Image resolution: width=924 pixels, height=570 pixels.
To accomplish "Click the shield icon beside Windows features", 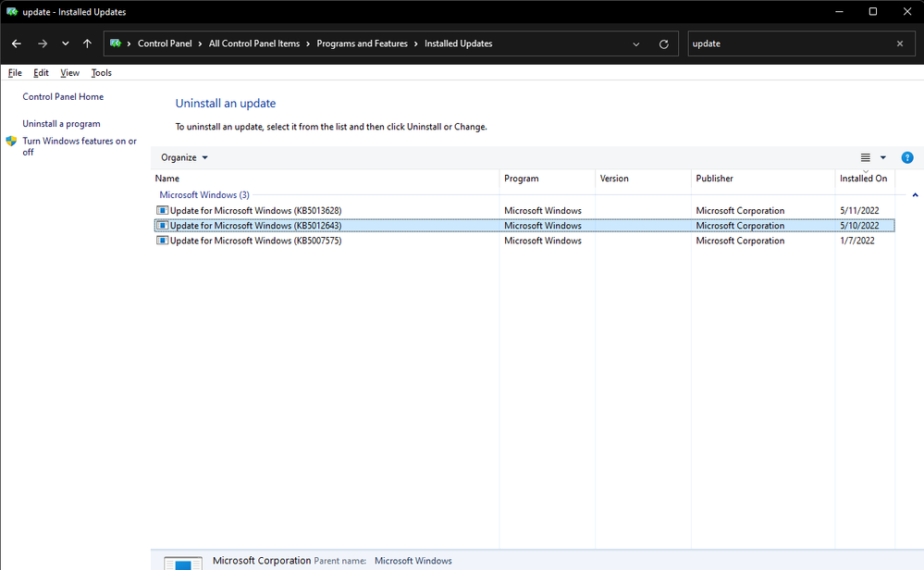I will point(11,141).
